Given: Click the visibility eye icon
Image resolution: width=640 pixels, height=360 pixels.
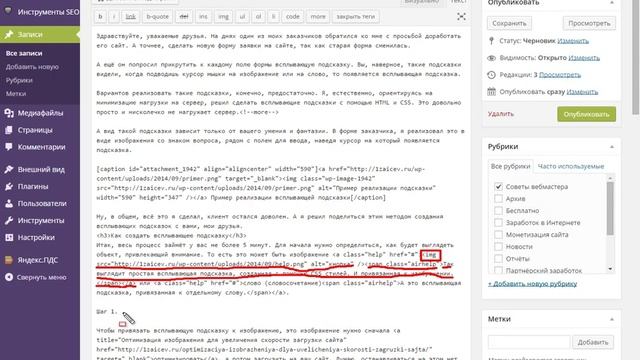Looking at the screenshot, I should tap(491, 58).
